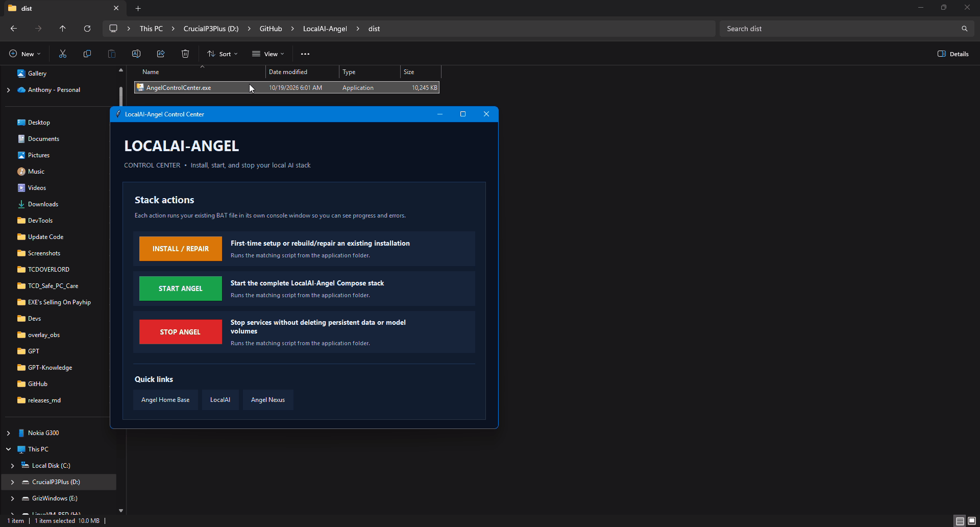Click the Cut icon in Explorer toolbar
This screenshot has width=980, height=527.
(63, 54)
